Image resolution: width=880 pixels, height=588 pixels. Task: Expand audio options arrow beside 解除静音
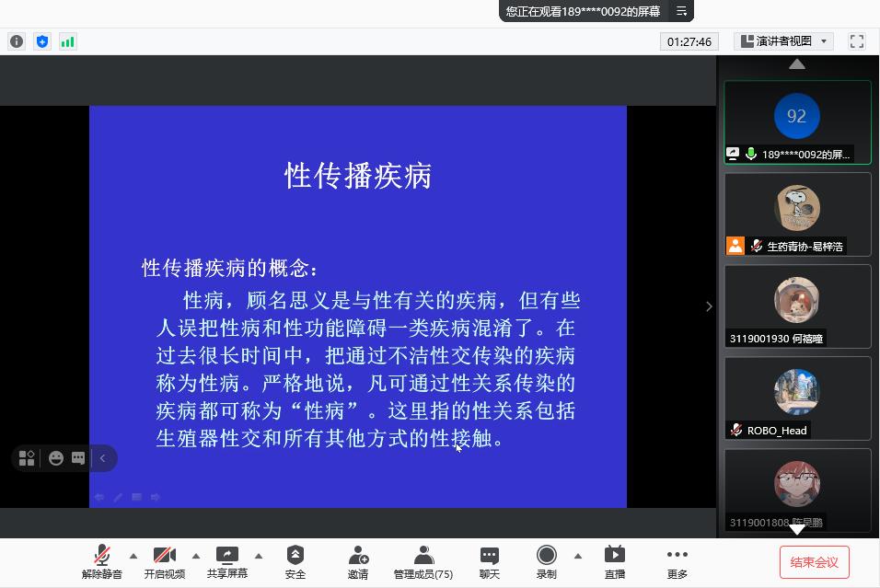[x=133, y=556]
